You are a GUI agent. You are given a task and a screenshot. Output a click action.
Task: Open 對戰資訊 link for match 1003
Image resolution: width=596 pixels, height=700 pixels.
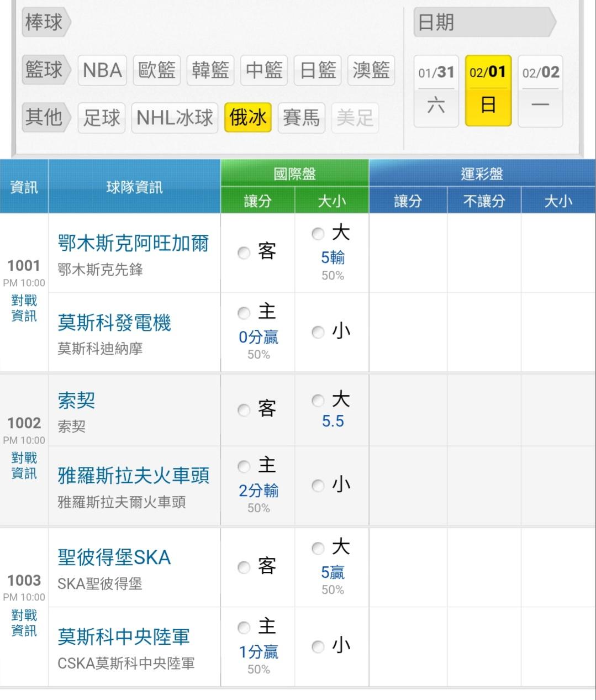pyautogui.click(x=24, y=623)
